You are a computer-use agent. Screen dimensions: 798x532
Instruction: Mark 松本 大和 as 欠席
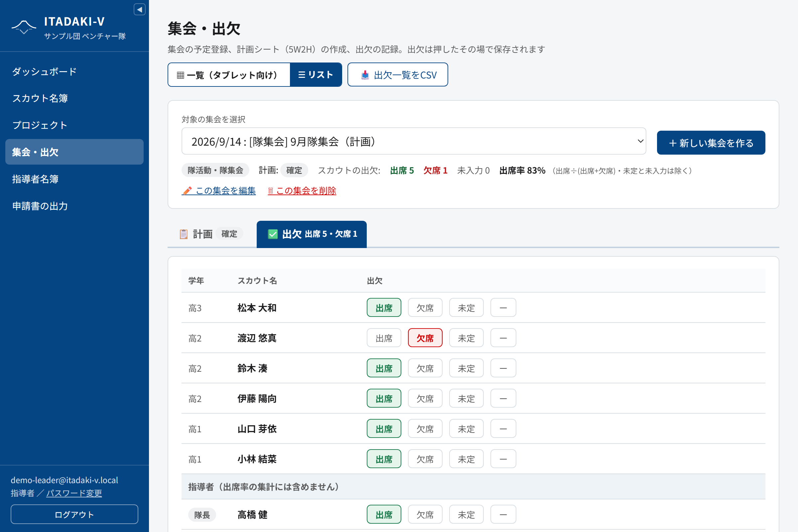coord(425,308)
